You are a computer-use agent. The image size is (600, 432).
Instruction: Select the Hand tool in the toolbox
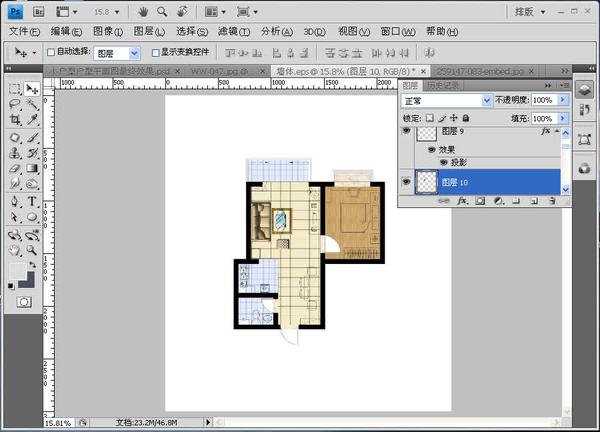tap(15, 251)
